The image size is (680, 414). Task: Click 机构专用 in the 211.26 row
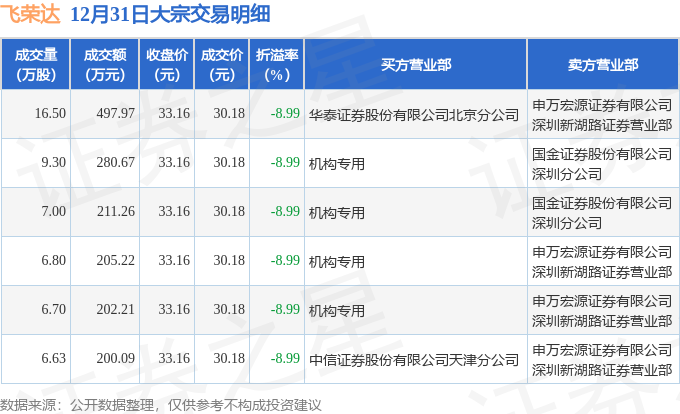pyautogui.click(x=337, y=213)
